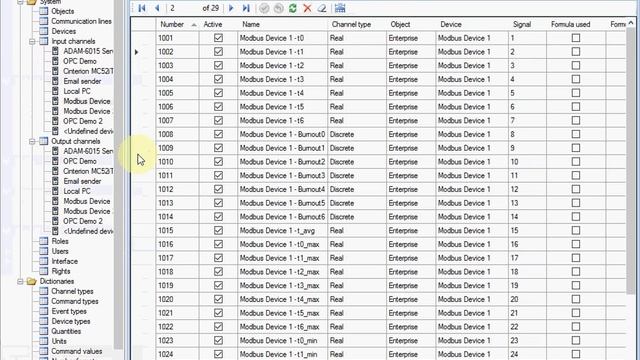Screen dimensions: 640x360
Task: Enable Formula used for channel 1016
Action: (576, 244)
